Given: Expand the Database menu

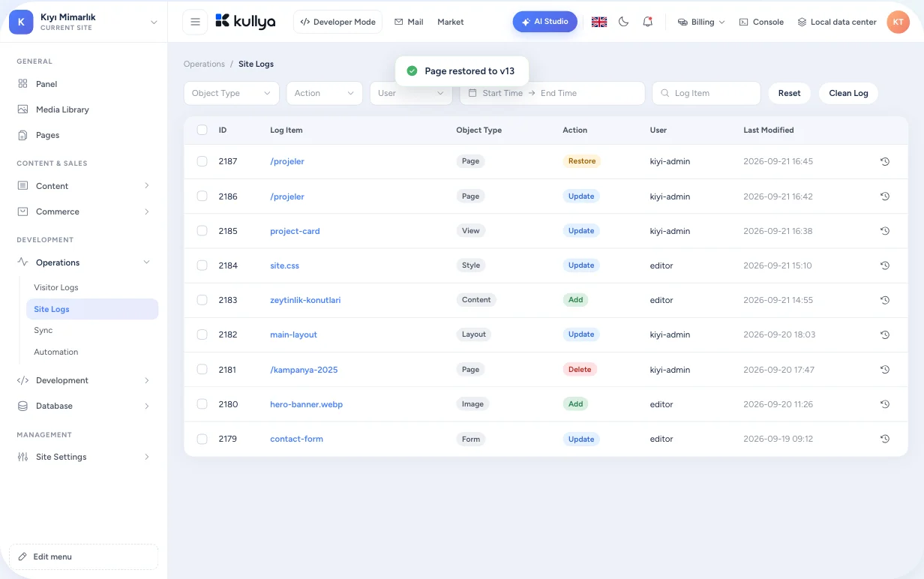Looking at the screenshot, I should [x=83, y=406].
